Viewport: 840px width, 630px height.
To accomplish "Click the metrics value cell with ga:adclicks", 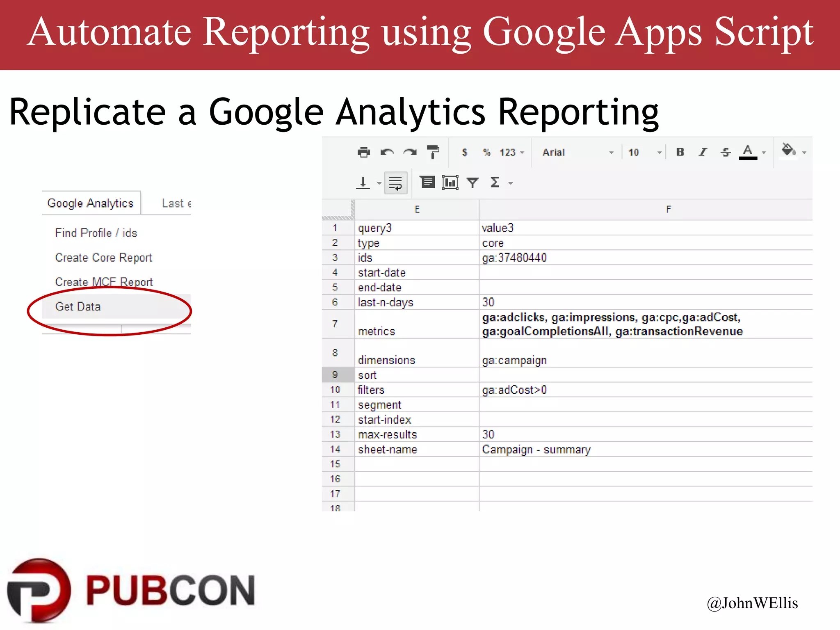I will (646, 324).
